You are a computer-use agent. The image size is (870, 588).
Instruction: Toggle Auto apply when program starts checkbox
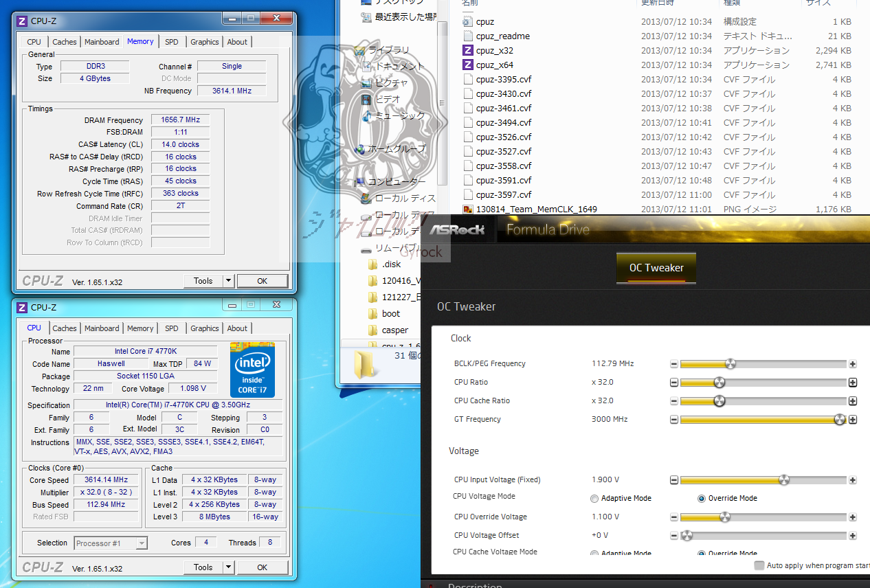[759, 565]
